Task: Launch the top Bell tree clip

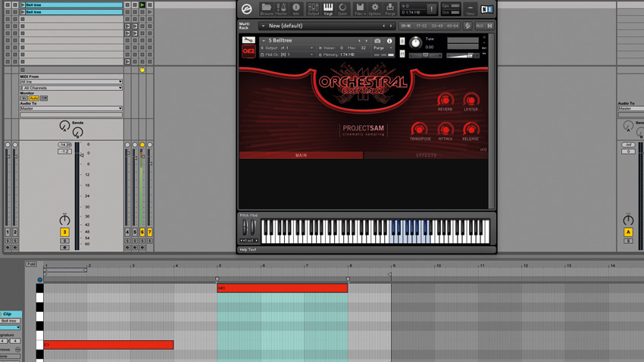Action: click(23, 5)
